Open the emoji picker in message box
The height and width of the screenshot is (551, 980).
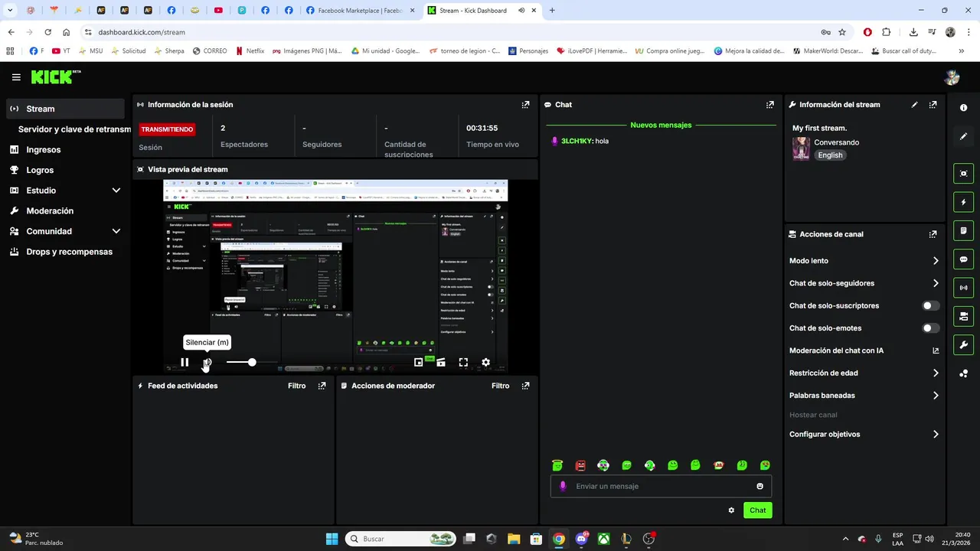point(759,486)
